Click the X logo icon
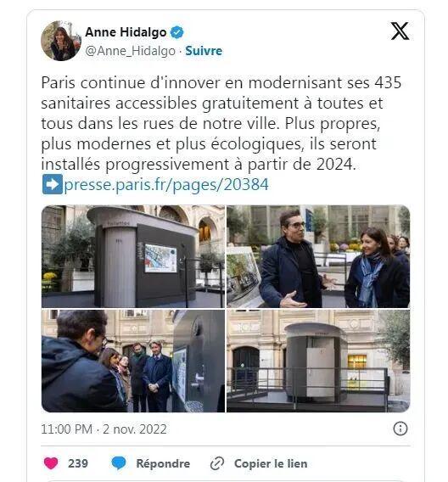This screenshot has height=482, width=448. [x=400, y=31]
